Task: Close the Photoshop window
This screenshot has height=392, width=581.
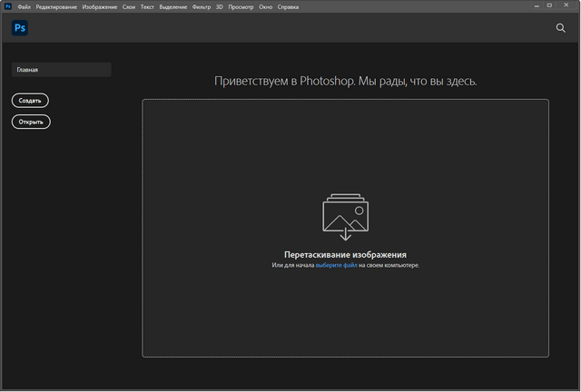Action: 566,5
